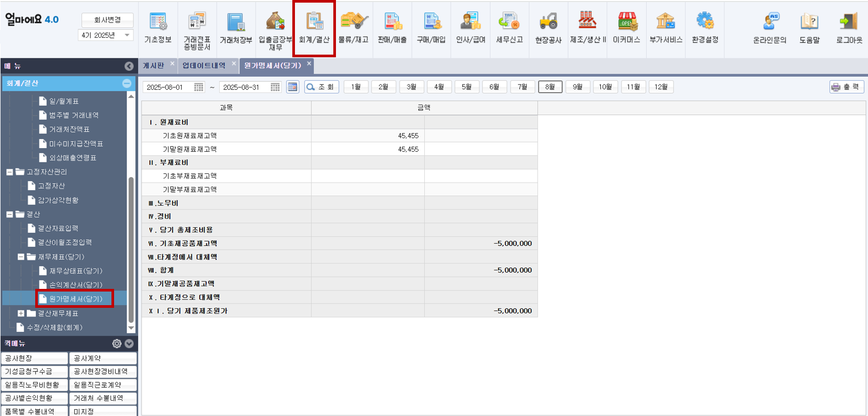Switch to the 게시판 tab
Viewport: 868px width, 416px height.
pyautogui.click(x=154, y=66)
